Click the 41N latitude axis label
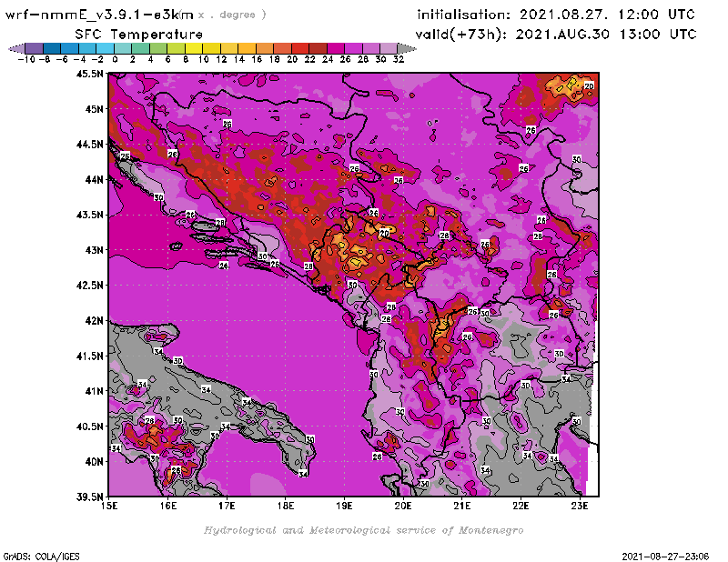The height and width of the screenshot is (562, 728). [94, 391]
